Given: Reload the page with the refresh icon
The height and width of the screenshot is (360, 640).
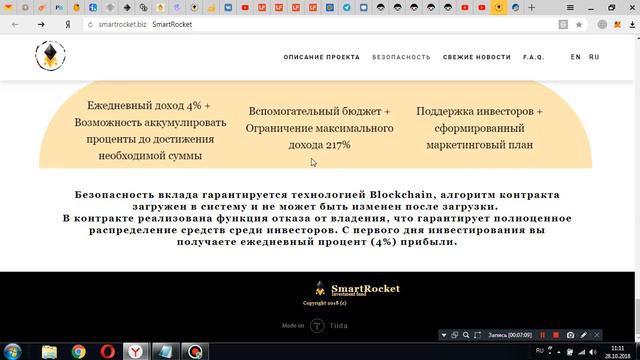Looking at the screenshot, I should (90, 24).
